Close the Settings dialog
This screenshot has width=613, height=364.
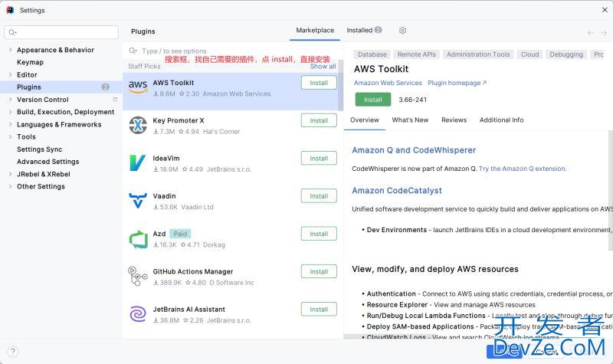click(605, 10)
